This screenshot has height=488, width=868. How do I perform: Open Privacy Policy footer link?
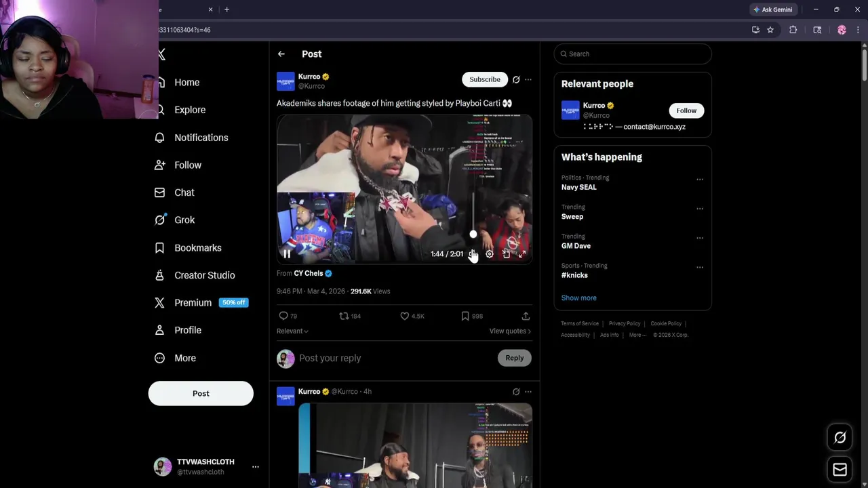tap(625, 324)
